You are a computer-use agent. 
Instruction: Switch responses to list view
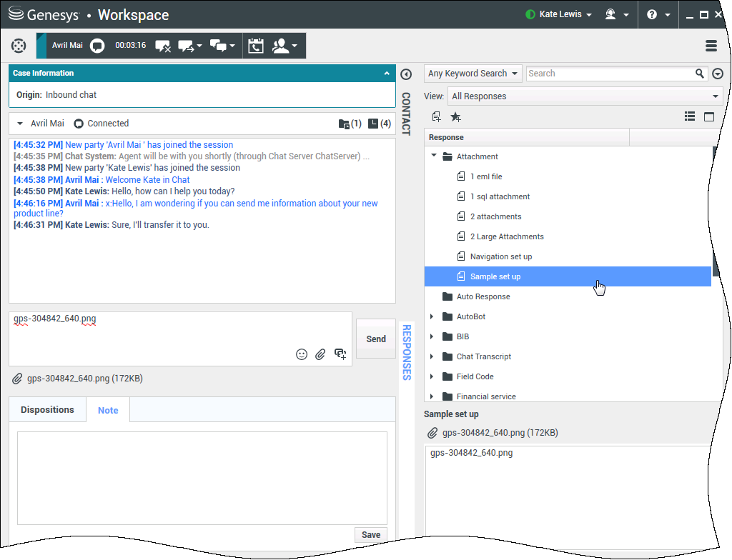[690, 117]
